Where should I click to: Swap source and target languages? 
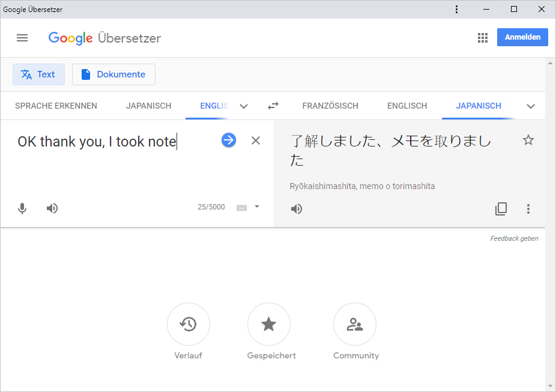(x=273, y=106)
